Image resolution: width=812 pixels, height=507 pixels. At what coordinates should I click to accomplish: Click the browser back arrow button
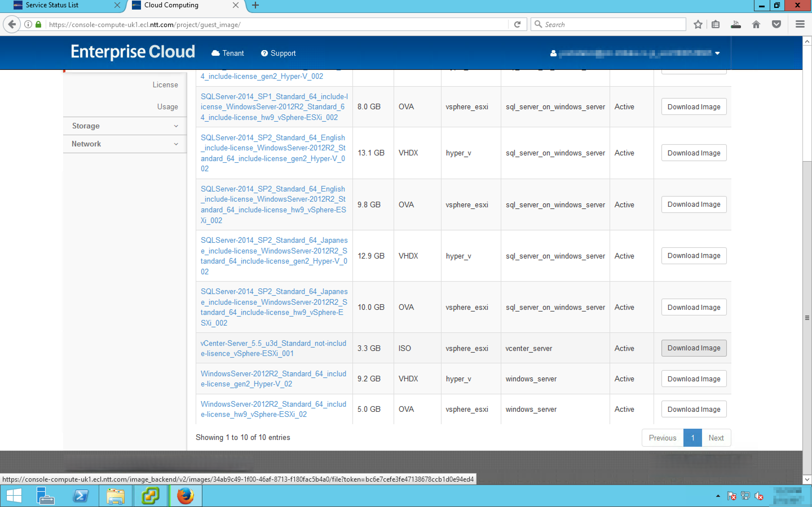(x=12, y=25)
